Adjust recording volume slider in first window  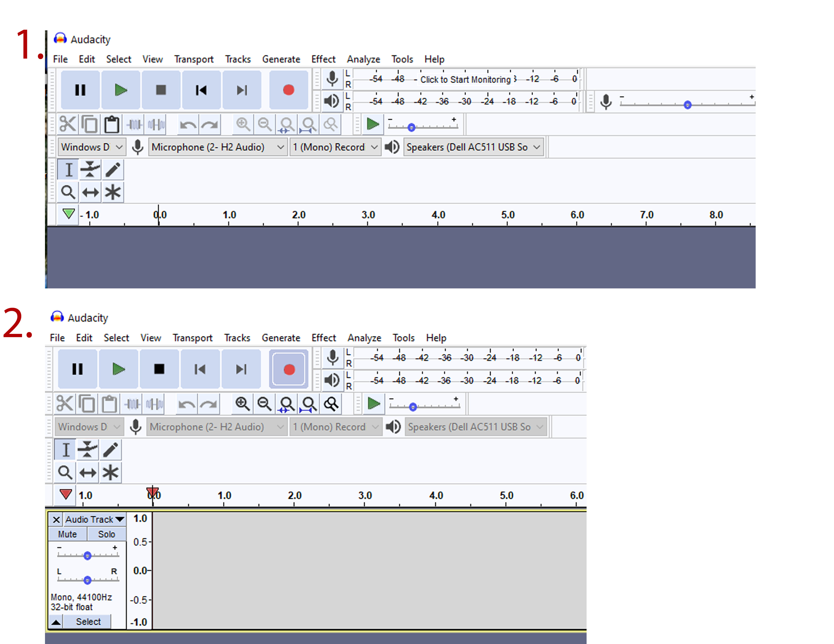687,105
